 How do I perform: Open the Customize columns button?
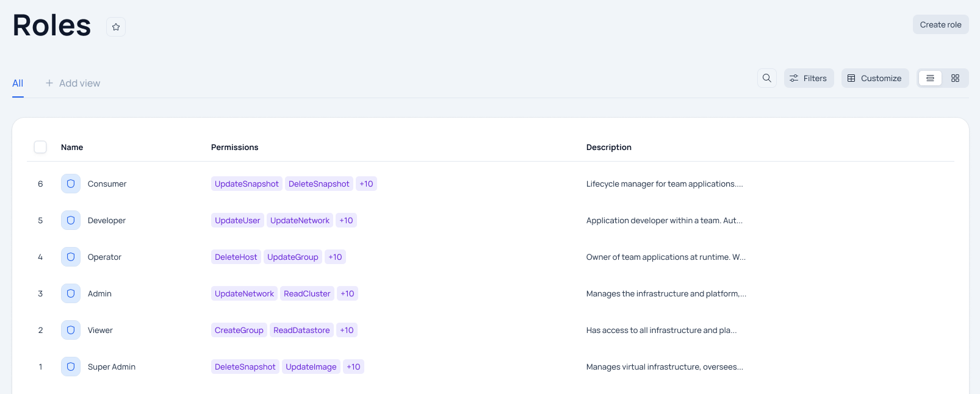click(x=874, y=78)
